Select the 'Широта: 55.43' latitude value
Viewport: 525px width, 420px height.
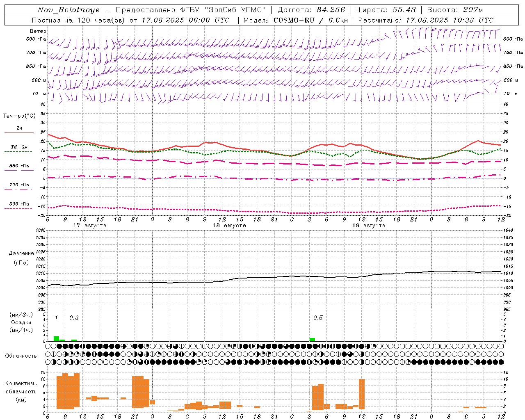pyautogui.click(x=386, y=10)
